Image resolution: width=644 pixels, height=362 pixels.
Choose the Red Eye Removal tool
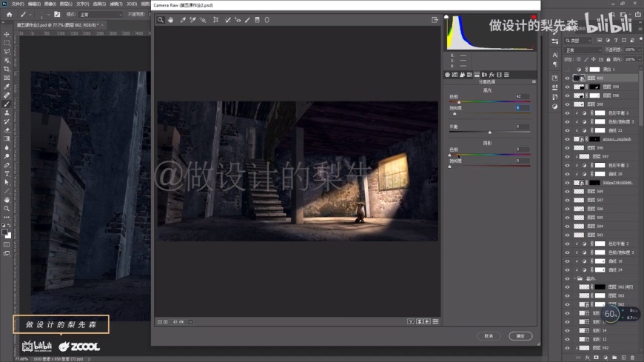point(238,20)
